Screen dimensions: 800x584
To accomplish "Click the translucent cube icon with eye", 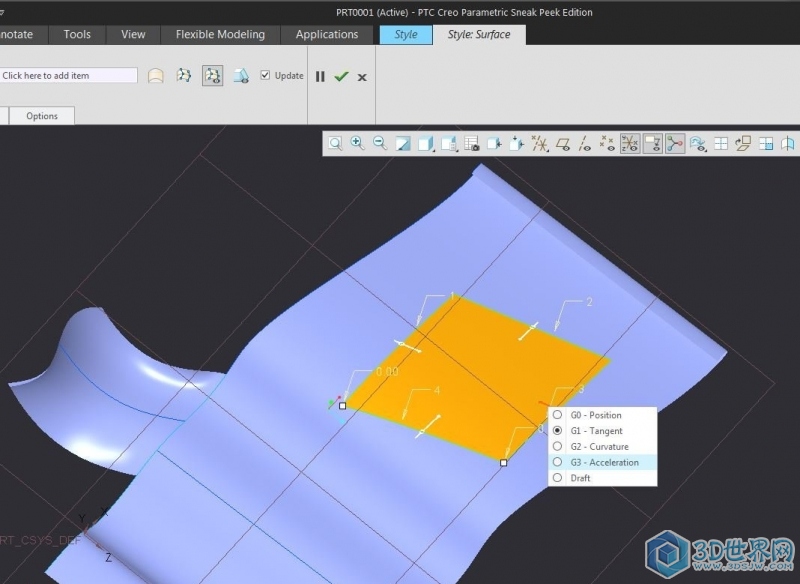I will click(x=241, y=76).
